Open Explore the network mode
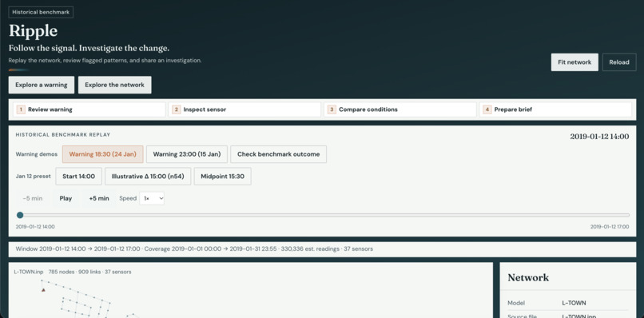The height and width of the screenshot is (318, 644). (114, 85)
